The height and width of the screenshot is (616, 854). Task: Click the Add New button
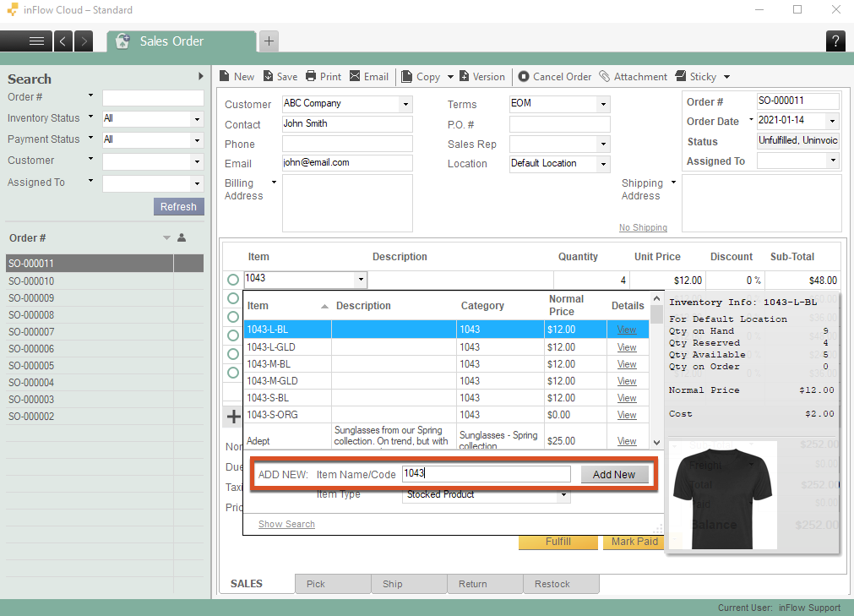coord(613,474)
